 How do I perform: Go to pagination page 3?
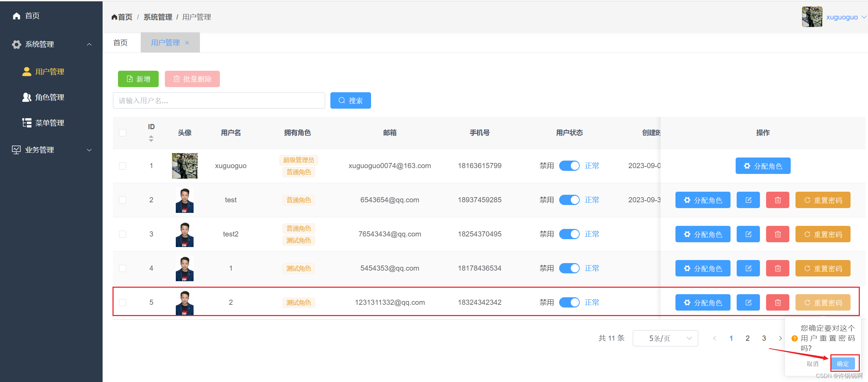(764, 338)
